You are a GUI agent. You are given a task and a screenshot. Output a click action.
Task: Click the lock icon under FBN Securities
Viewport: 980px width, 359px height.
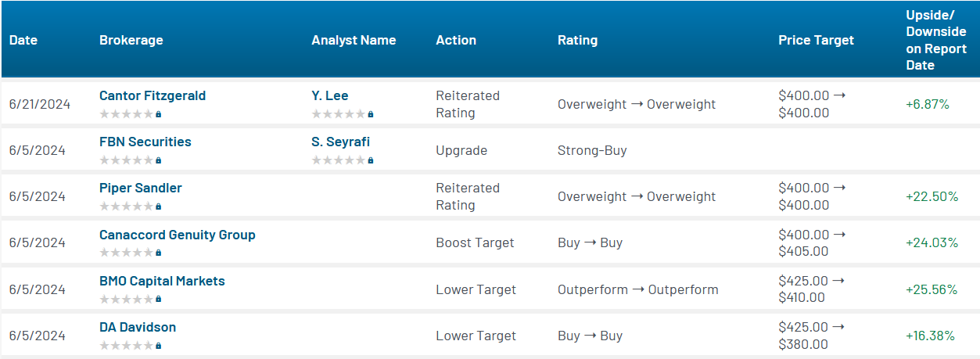coord(159,160)
